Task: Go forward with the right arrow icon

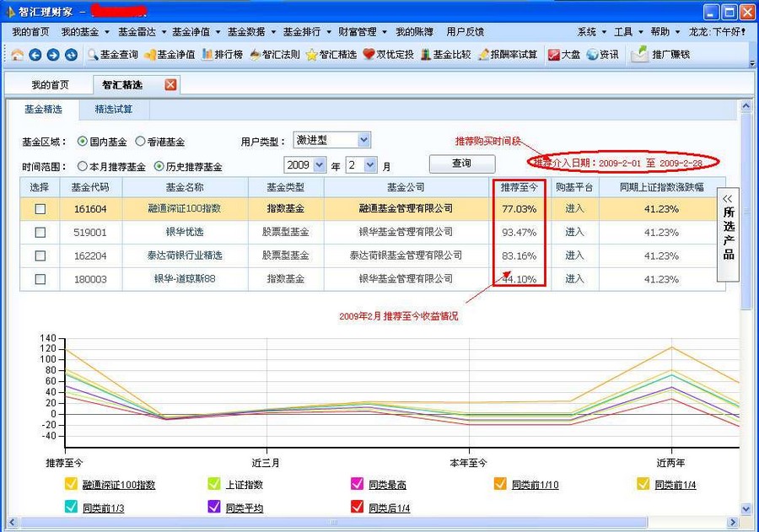Action: click(53, 55)
